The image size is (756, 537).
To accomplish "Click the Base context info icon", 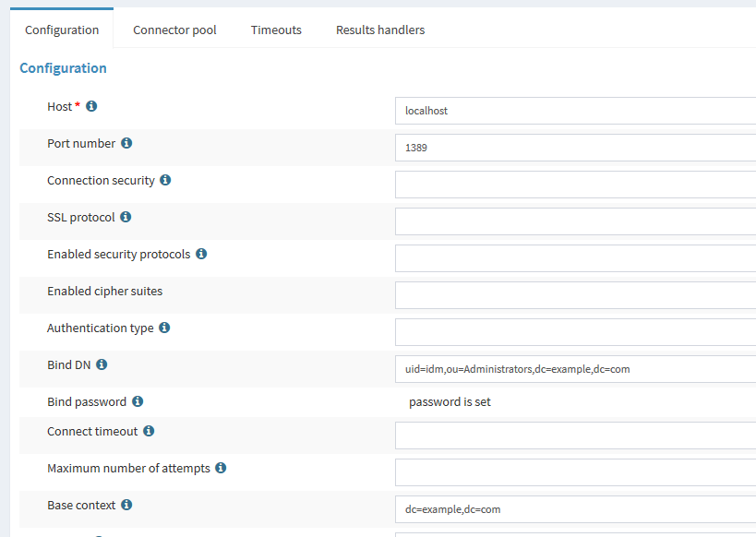I will click(x=126, y=506).
